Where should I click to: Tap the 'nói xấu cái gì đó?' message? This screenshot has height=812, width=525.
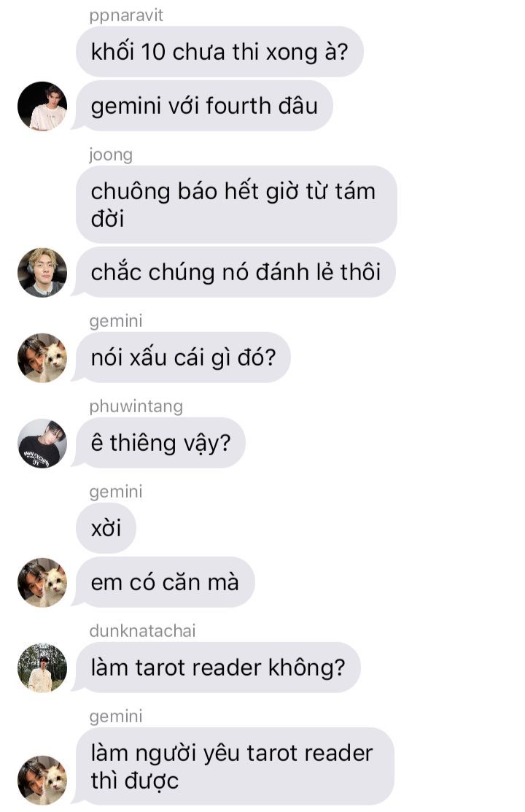pyautogui.click(x=183, y=357)
